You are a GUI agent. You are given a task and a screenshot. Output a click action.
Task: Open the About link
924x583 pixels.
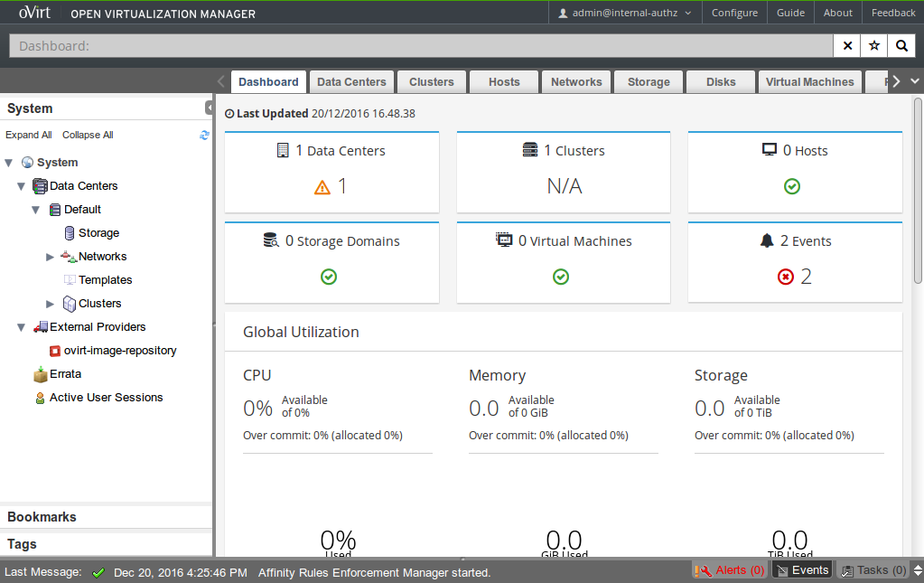(838, 13)
